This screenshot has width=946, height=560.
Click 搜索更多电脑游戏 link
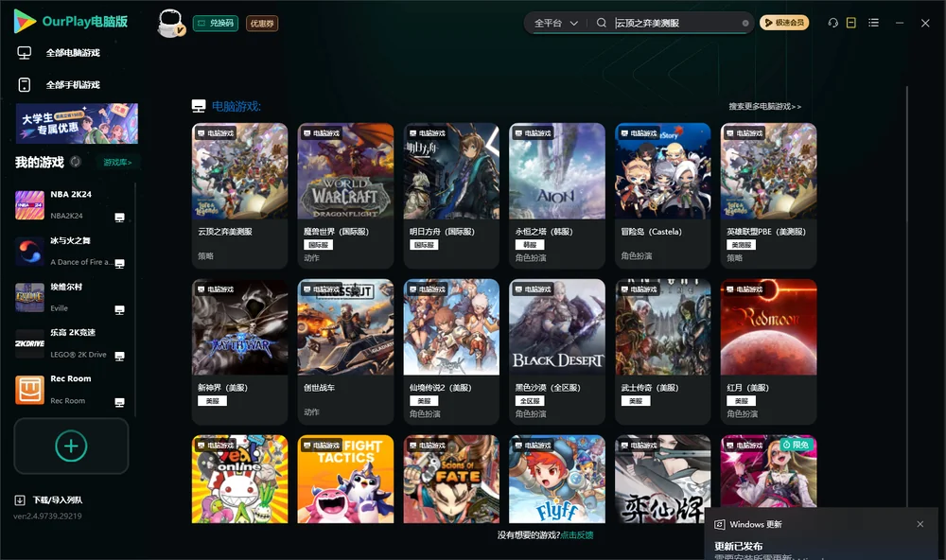[x=764, y=107]
